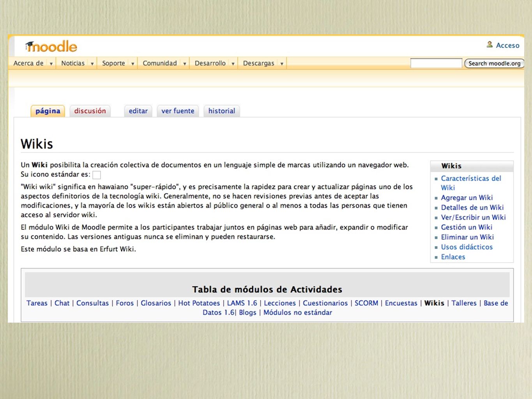Screen dimensions: 532x399
Task: Open the Acerca de menu
Action: [28, 63]
